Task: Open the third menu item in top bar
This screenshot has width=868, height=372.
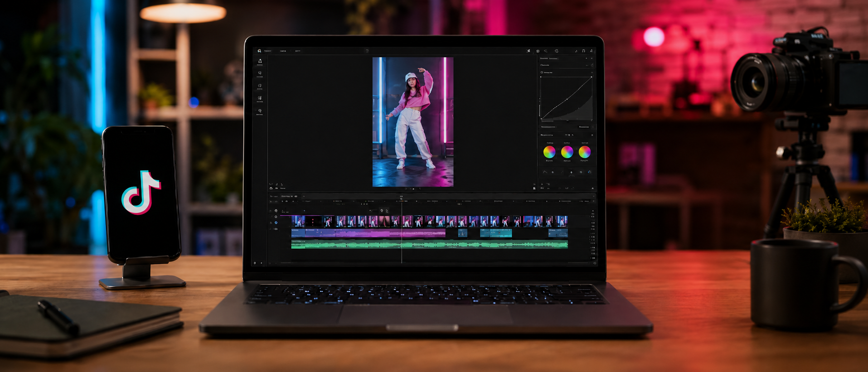Action: [298, 51]
